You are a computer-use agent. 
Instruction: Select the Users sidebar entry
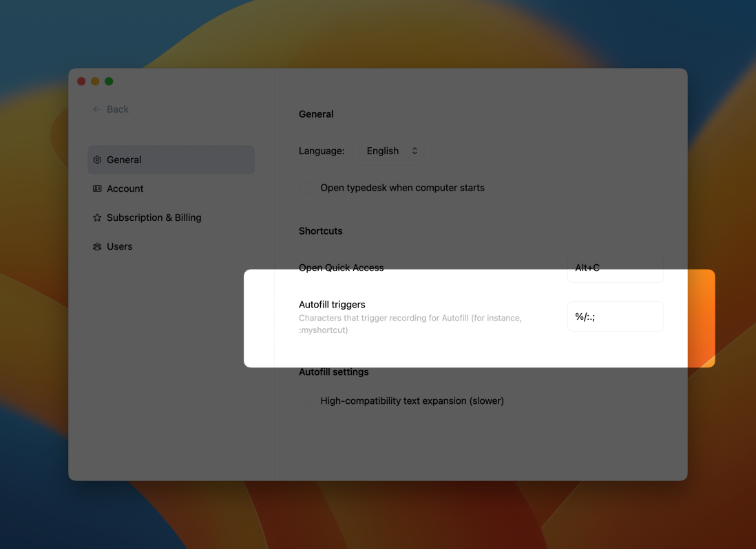coord(120,246)
